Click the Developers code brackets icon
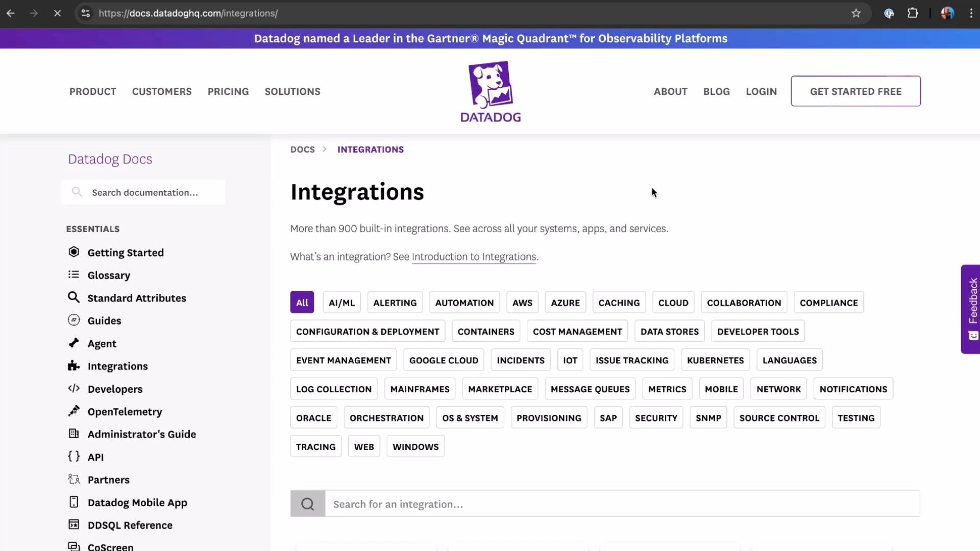The height and width of the screenshot is (551, 980). pos(73,388)
